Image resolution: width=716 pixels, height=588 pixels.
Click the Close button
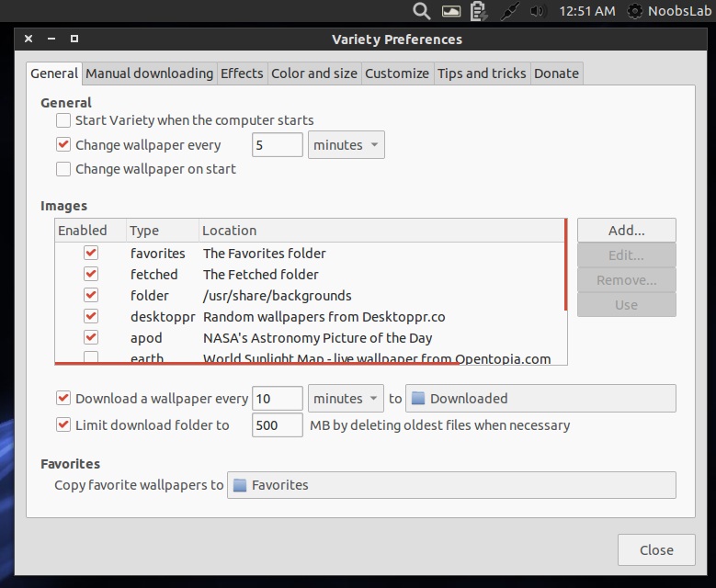(656, 550)
